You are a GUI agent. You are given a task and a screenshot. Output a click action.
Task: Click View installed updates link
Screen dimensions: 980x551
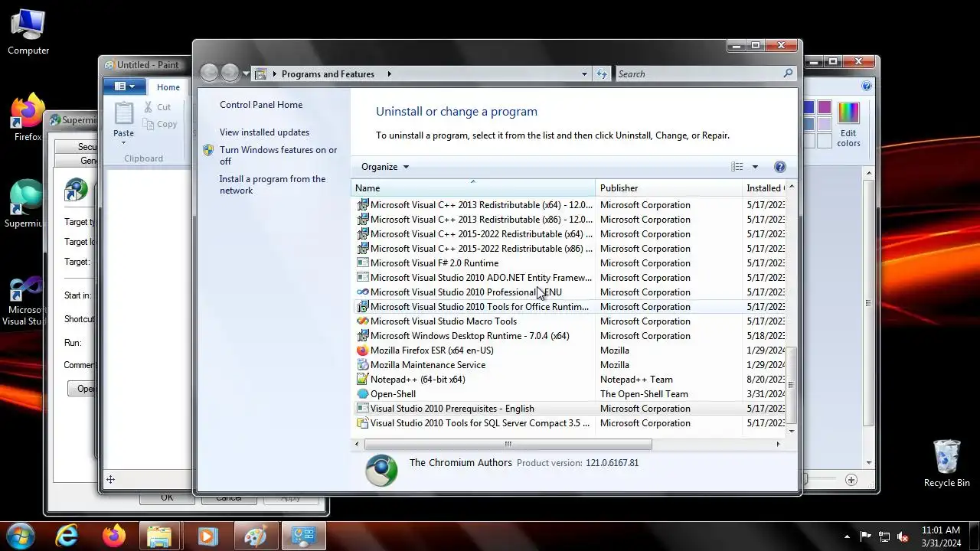tap(264, 132)
